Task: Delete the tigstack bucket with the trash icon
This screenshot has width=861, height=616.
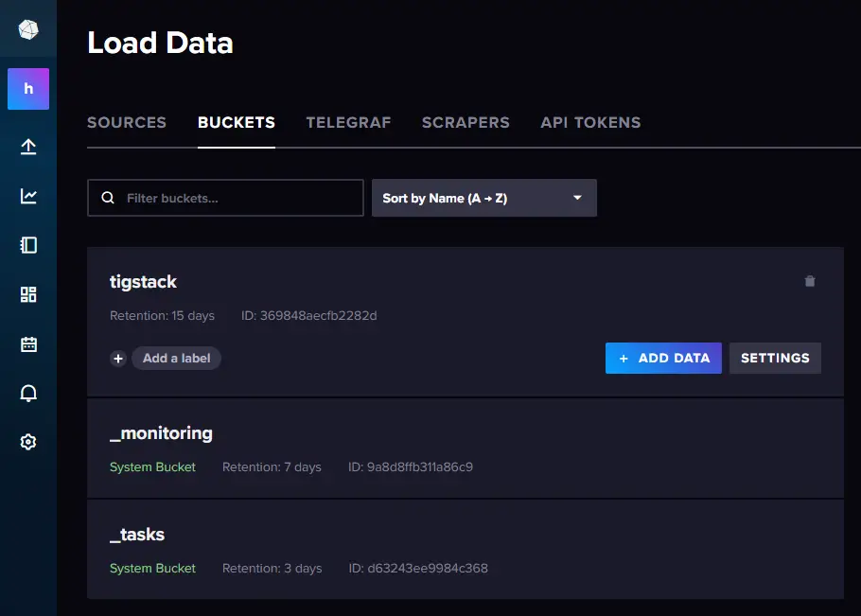Action: pyautogui.click(x=810, y=280)
